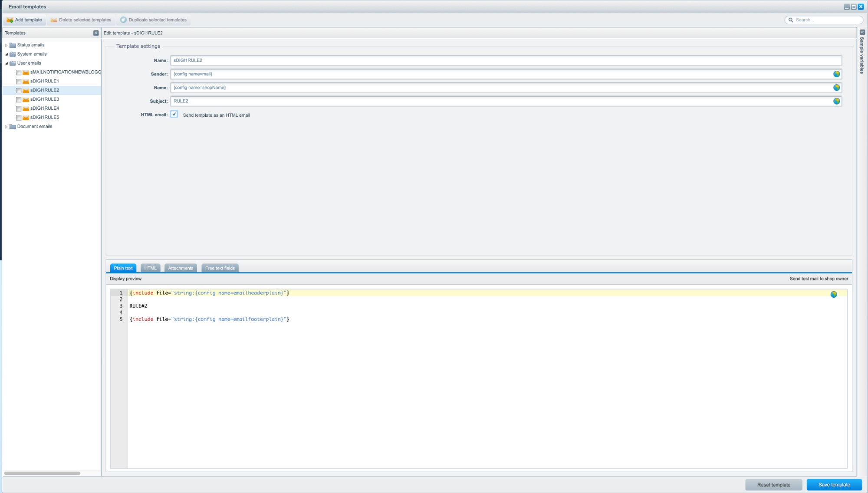Check the sDIGI1RULE4 template checkbox
Screen dimensions: 868x493
click(x=19, y=108)
